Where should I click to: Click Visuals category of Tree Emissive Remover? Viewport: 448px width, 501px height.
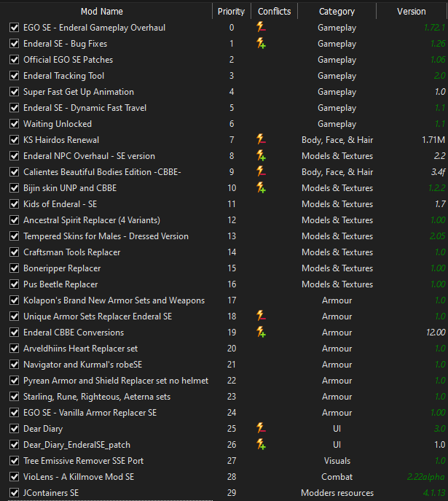coord(337,461)
